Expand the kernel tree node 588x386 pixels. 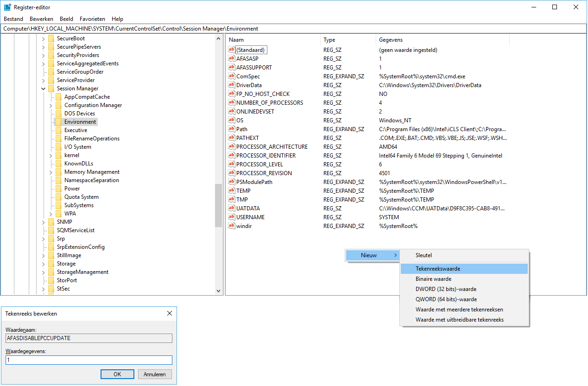point(51,155)
